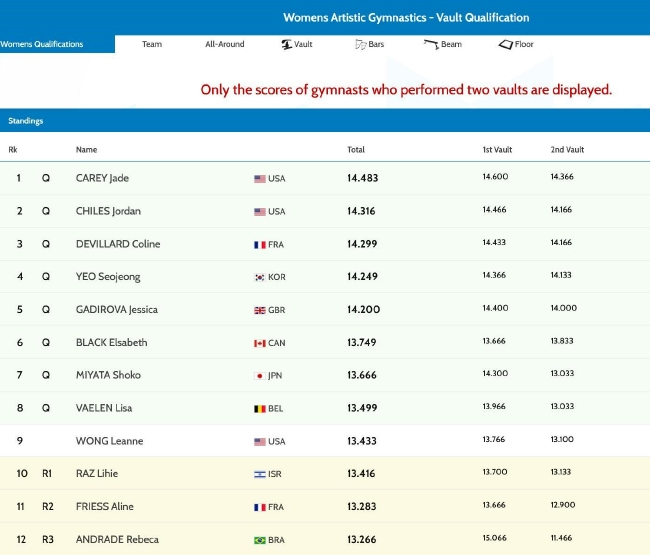Select the name FRIESS Aline
This screenshot has height=555, width=650.
pos(105,507)
